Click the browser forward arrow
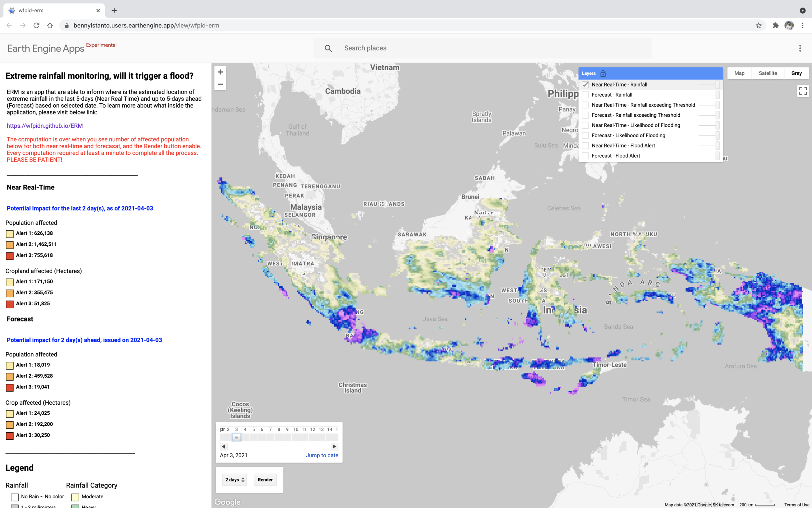The height and width of the screenshot is (508, 812). point(23,26)
